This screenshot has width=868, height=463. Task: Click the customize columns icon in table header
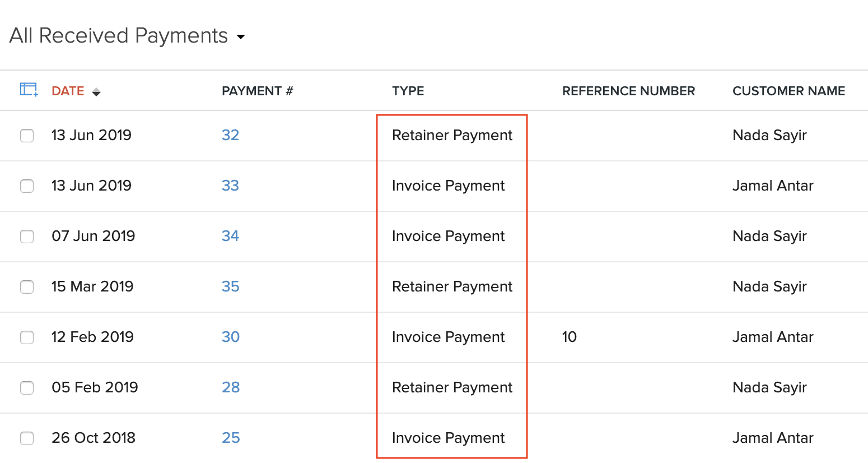click(x=27, y=89)
